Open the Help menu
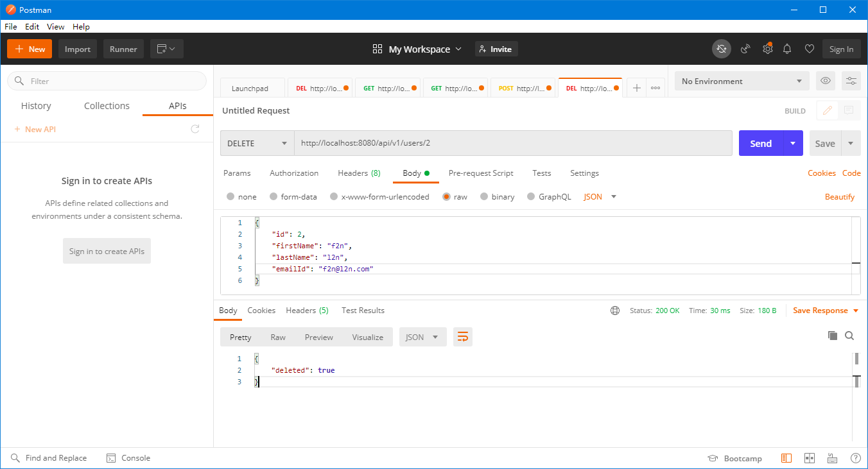The width and height of the screenshot is (868, 469). [x=81, y=27]
